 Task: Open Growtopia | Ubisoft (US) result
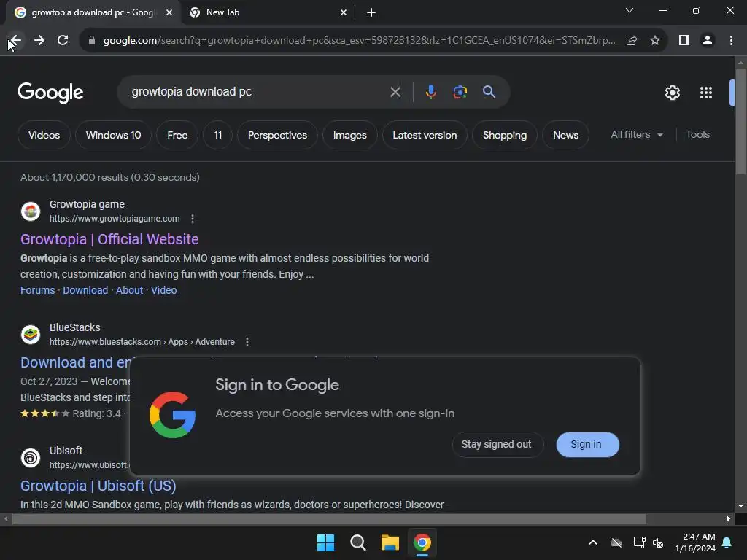click(98, 486)
